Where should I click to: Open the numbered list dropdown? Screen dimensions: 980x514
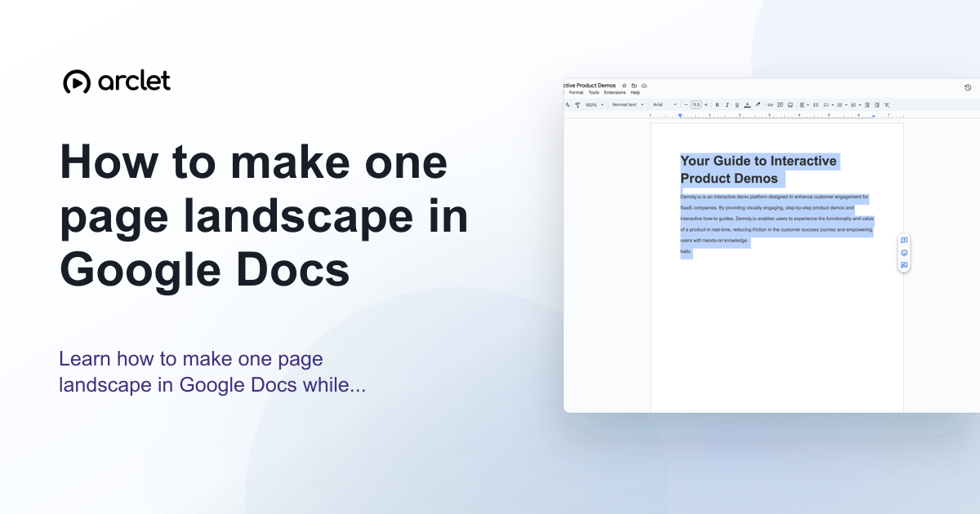[x=856, y=104]
